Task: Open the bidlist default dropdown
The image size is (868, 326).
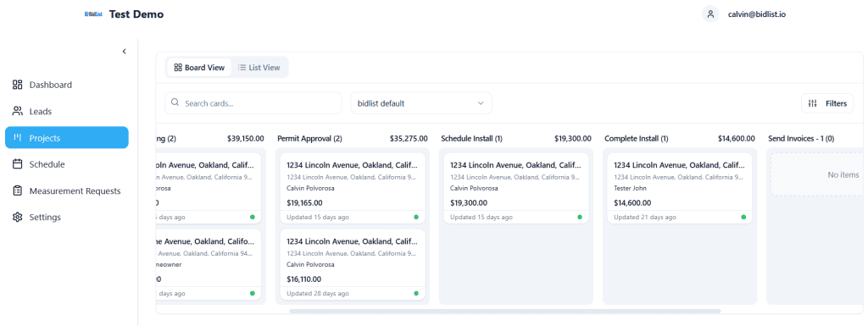Action: pos(421,102)
